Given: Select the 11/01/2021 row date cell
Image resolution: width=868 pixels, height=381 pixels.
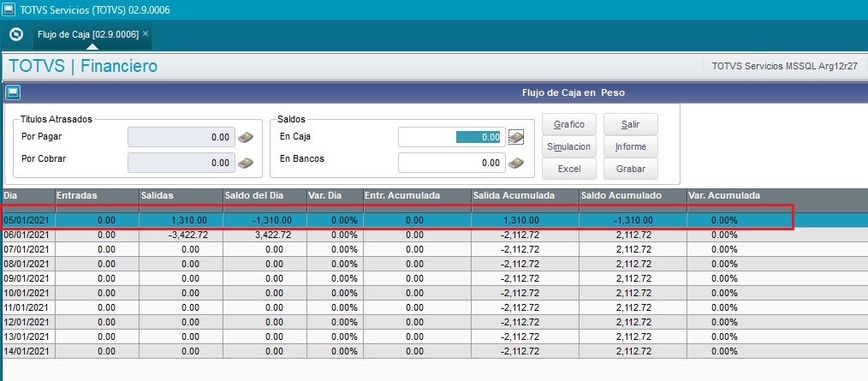Looking at the screenshot, I should pyautogui.click(x=27, y=307).
